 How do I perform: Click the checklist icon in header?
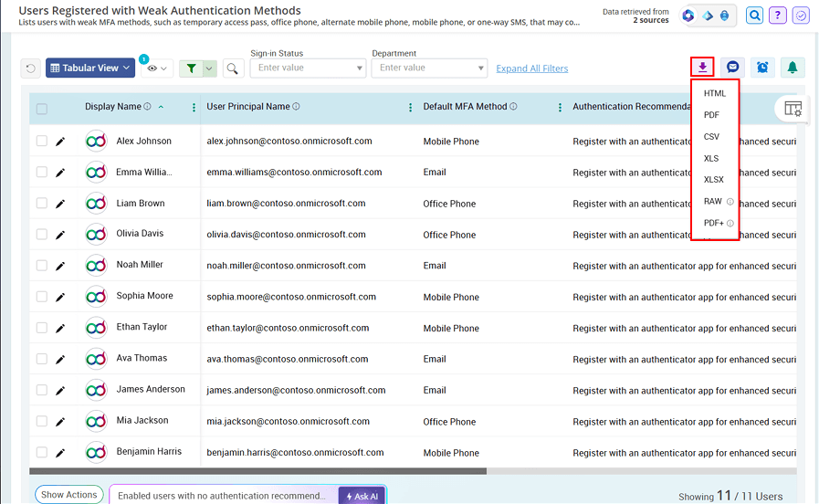coord(800,16)
